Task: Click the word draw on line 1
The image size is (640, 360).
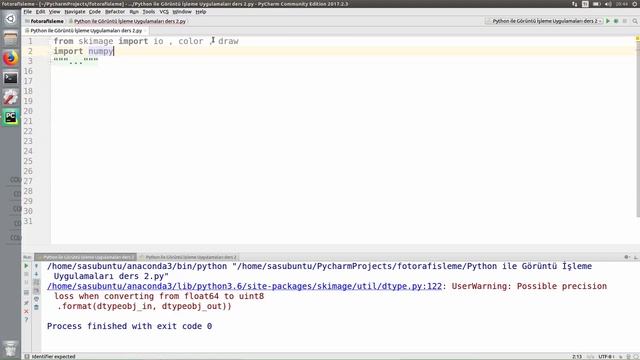Action: tap(228, 41)
